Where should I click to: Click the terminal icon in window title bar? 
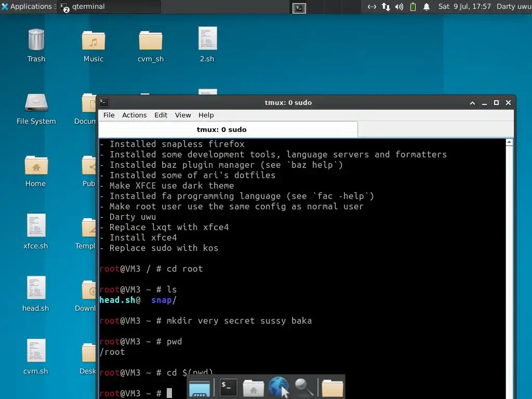click(x=104, y=102)
